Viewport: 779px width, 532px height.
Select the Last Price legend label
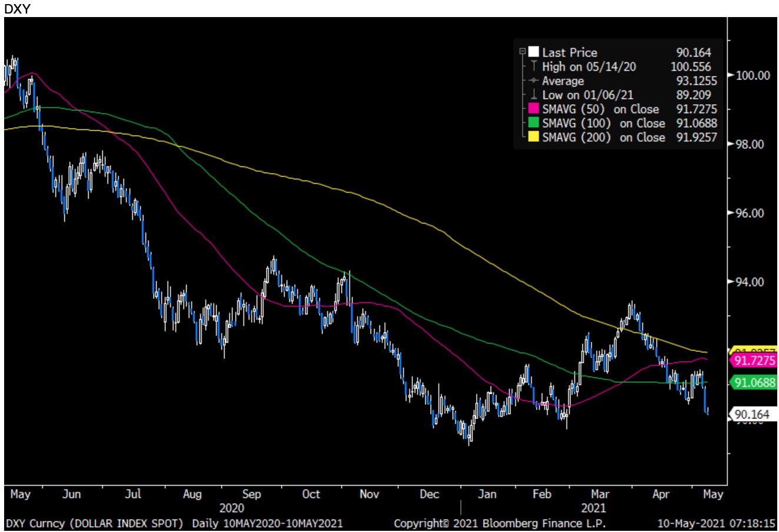point(569,52)
